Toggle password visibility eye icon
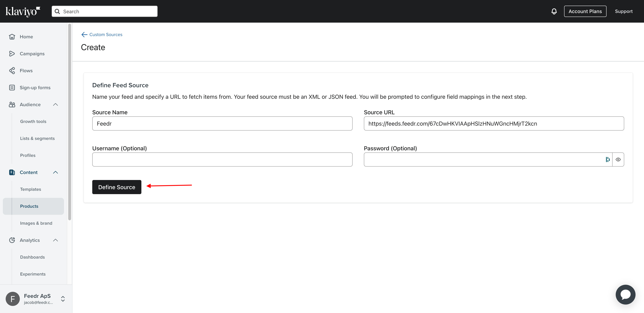 (x=618, y=159)
